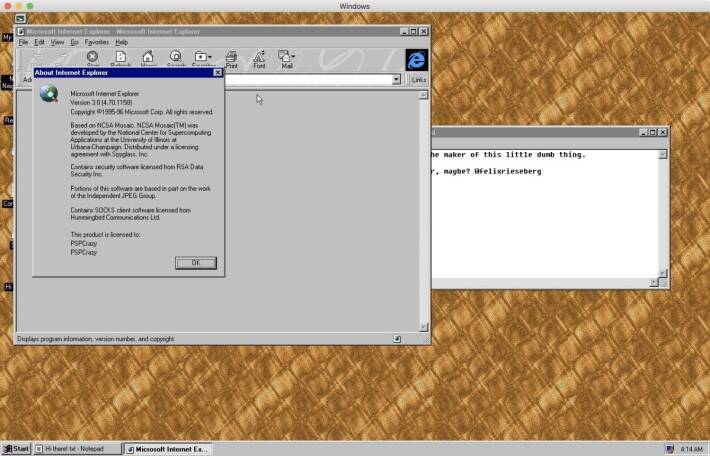This screenshot has width=710, height=456.
Task: Open the File menu
Action: tap(23, 42)
